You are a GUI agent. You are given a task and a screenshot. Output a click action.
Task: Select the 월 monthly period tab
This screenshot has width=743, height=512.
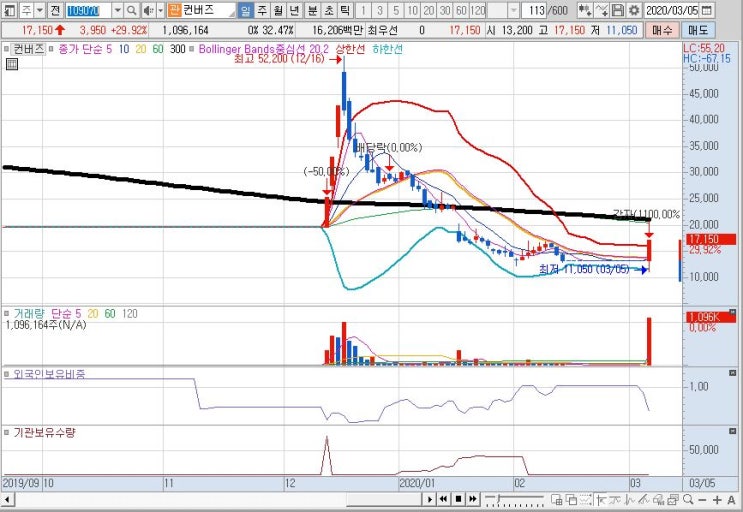pyautogui.click(x=279, y=10)
